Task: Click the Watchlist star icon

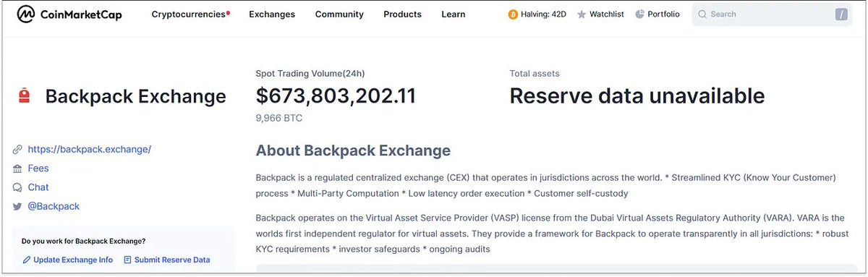Action: click(582, 14)
